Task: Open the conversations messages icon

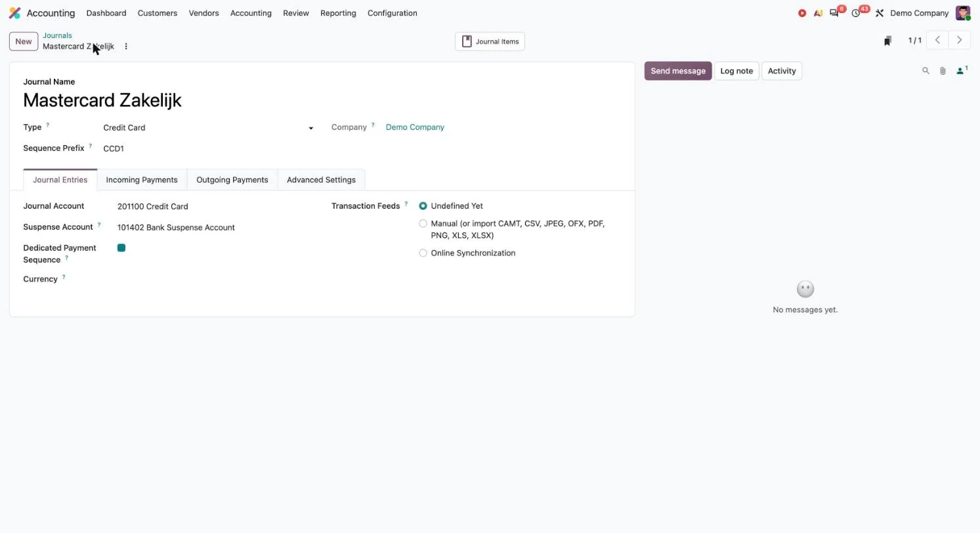Action: click(834, 13)
